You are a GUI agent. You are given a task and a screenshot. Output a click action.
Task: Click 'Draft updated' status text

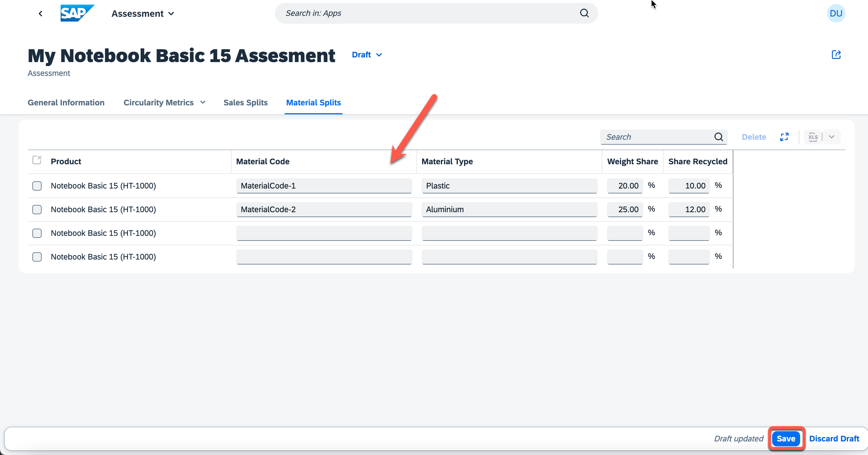[739, 439]
